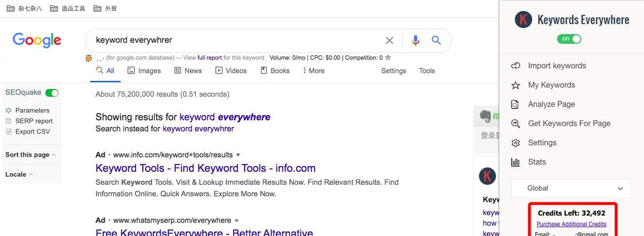Open Import keywords in extension panel
The height and width of the screenshot is (236, 644).
coord(556,66)
